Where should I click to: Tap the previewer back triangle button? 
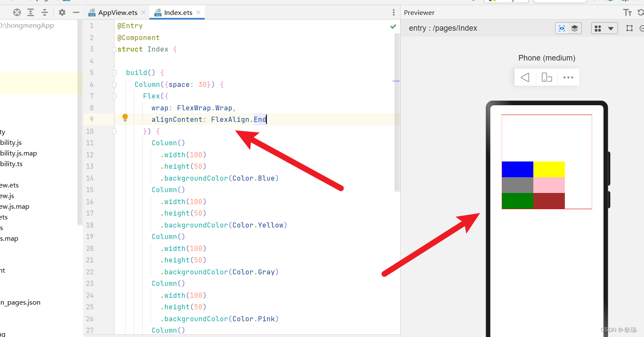tap(525, 78)
